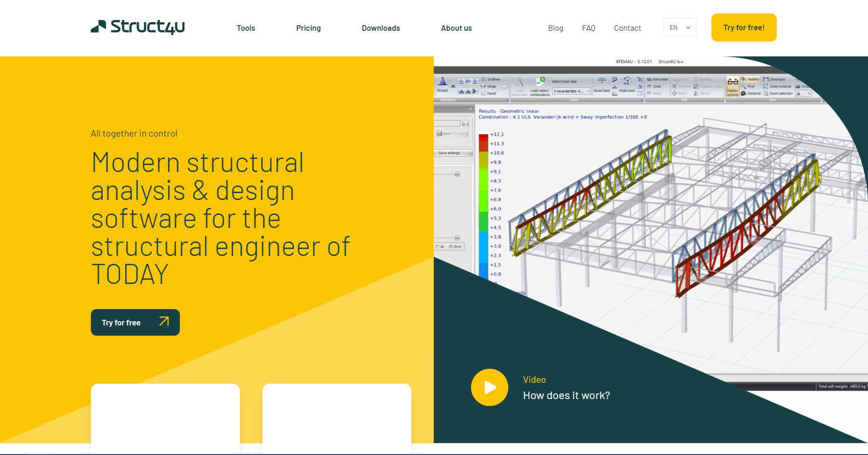This screenshot has width=868, height=455.
Task: Close the side panel with its X button
Action: point(470,109)
